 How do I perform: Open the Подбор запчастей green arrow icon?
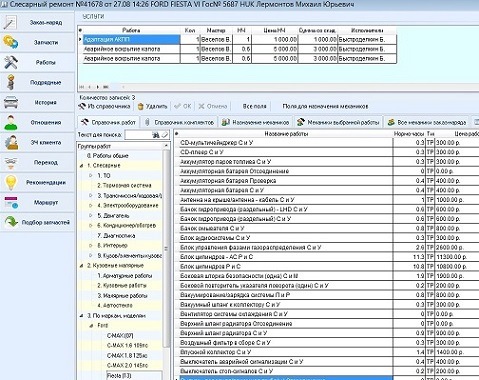point(11,222)
